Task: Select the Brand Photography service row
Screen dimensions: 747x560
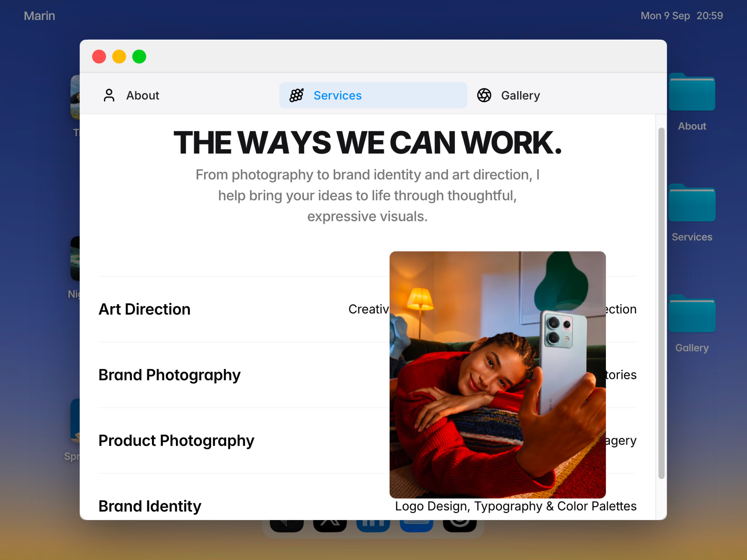Action: (367, 375)
